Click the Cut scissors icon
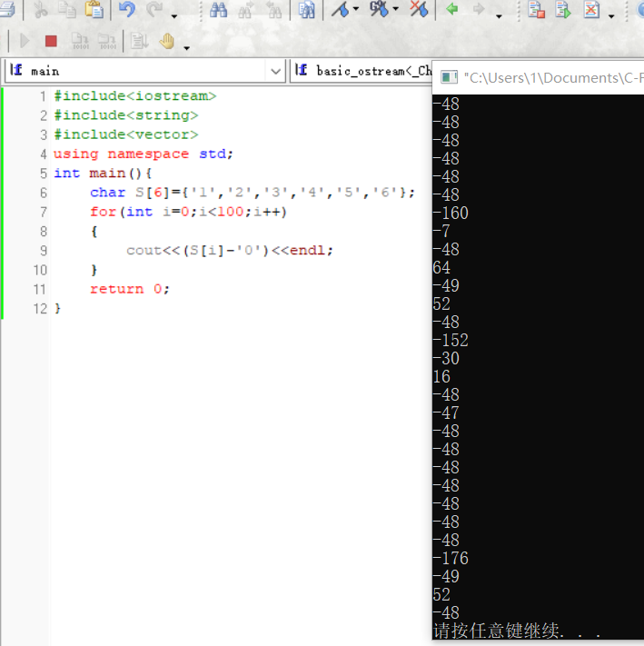The height and width of the screenshot is (646, 644). pos(40,9)
